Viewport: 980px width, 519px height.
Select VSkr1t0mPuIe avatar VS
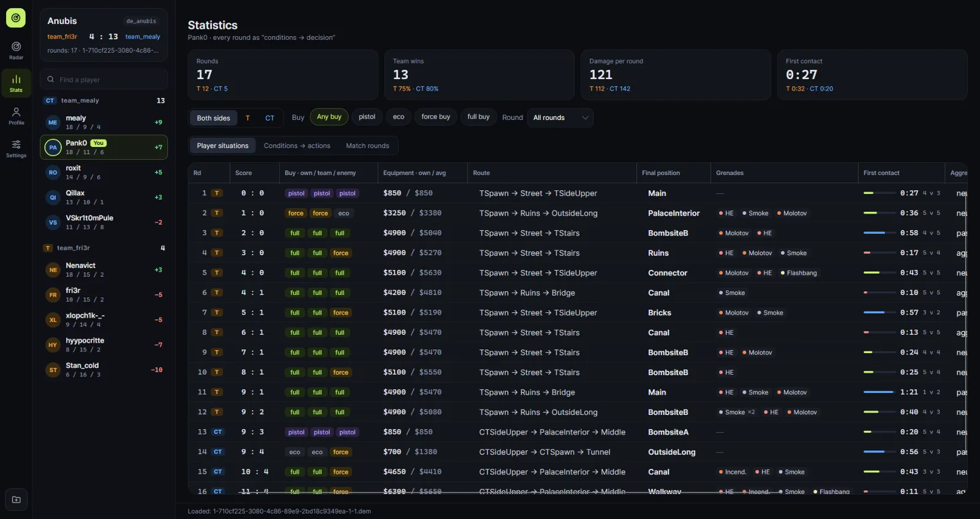(x=53, y=223)
